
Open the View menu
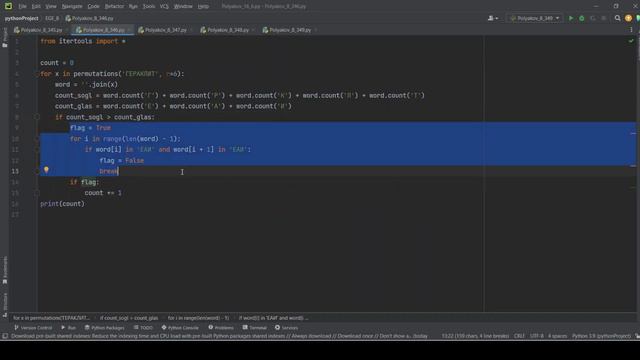[x=51, y=6]
